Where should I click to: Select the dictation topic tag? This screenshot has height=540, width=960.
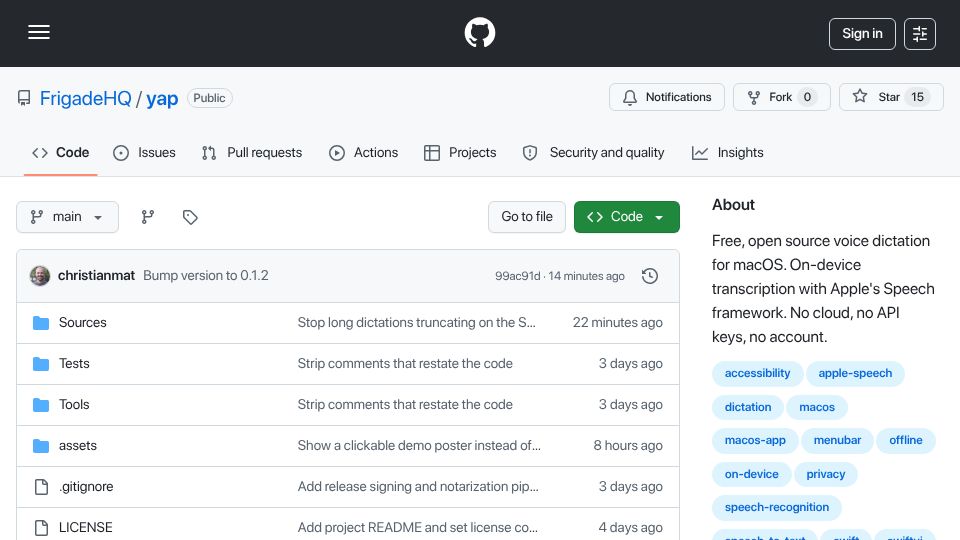click(748, 407)
